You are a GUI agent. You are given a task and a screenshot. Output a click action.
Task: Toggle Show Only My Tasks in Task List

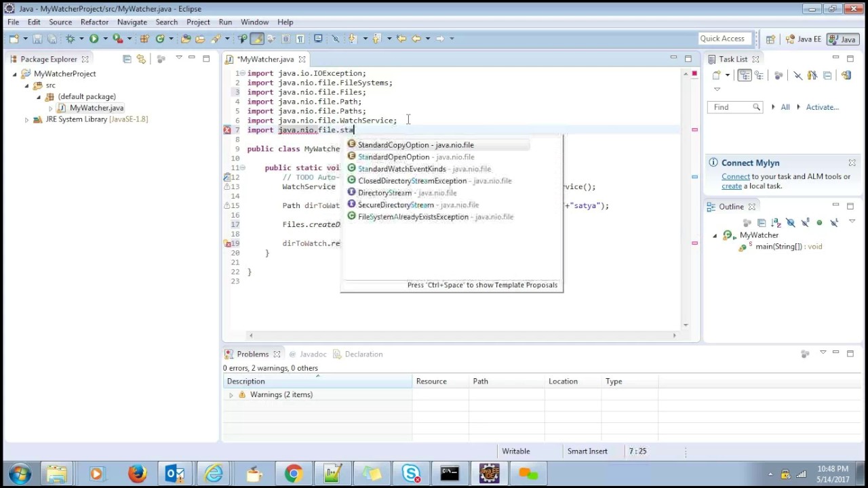point(812,75)
